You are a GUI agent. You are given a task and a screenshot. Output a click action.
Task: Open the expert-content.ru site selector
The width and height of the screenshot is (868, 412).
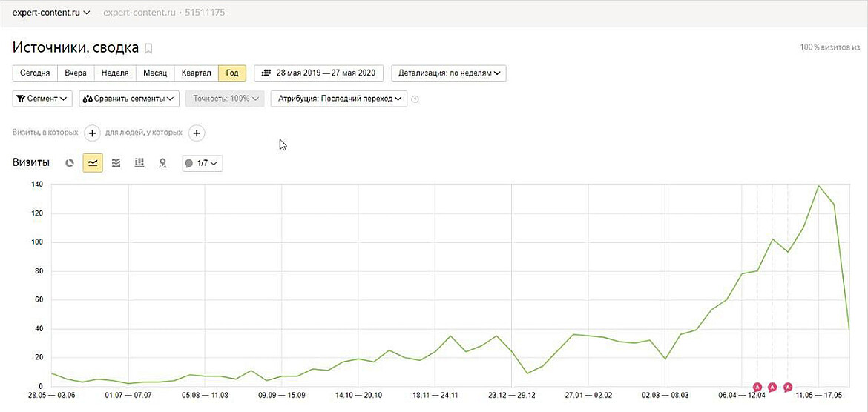(50, 13)
